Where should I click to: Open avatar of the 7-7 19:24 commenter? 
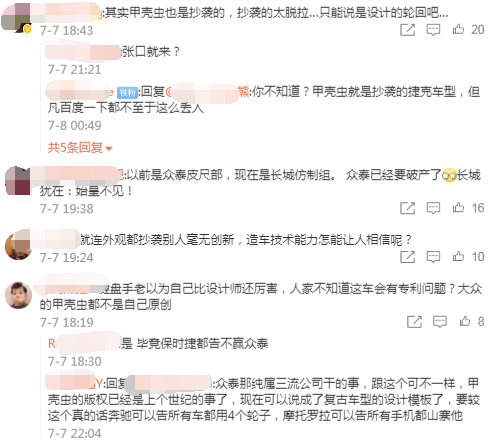click(18, 245)
